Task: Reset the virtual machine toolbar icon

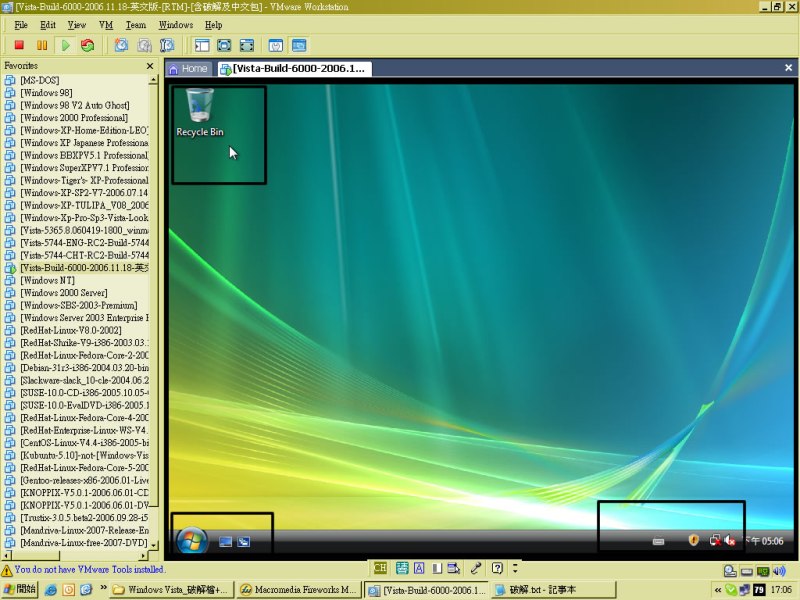Action: 88,45
